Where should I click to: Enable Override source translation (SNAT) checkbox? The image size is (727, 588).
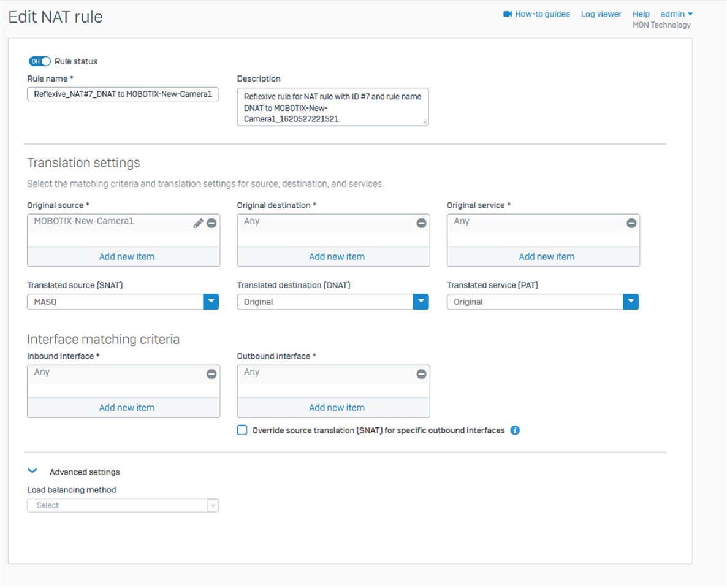242,430
